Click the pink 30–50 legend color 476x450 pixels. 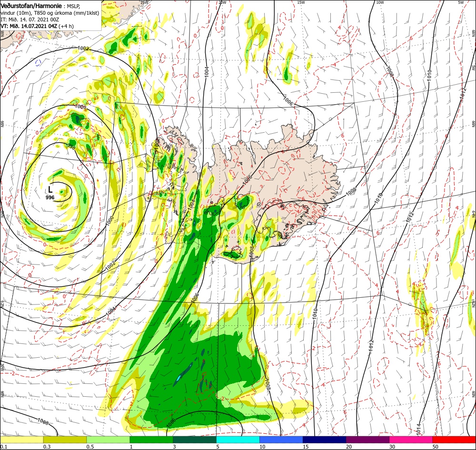(x=411, y=440)
